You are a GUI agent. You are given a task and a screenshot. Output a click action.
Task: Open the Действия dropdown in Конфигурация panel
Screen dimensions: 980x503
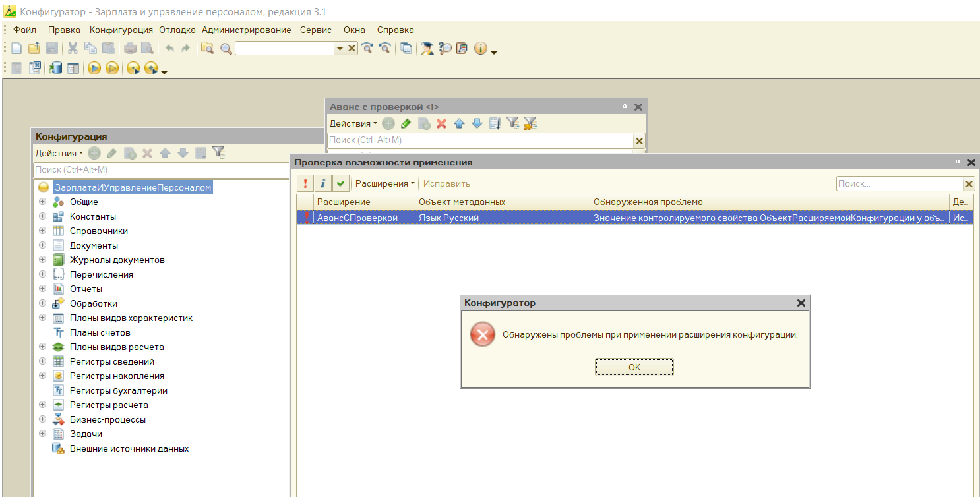pyautogui.click(x=59, y=153)
